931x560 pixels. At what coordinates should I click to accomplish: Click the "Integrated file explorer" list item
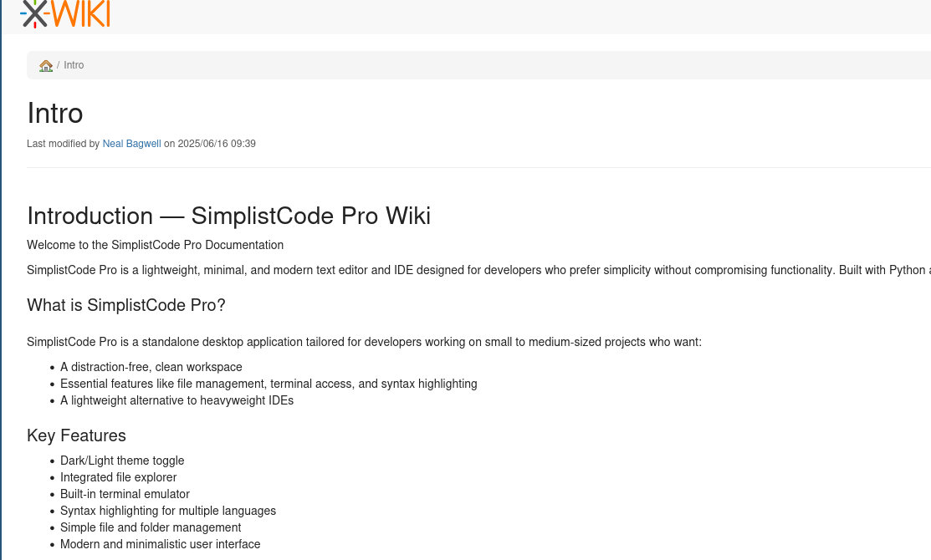tap(118, 477)
